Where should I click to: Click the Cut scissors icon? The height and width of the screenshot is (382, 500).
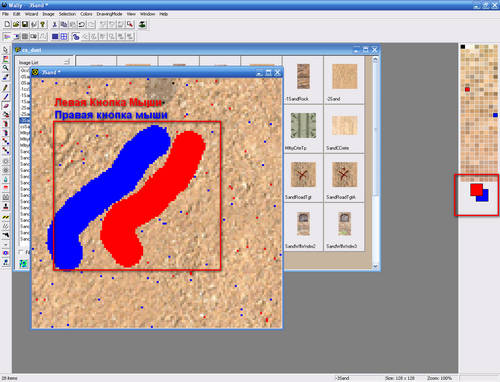[55, 24]
